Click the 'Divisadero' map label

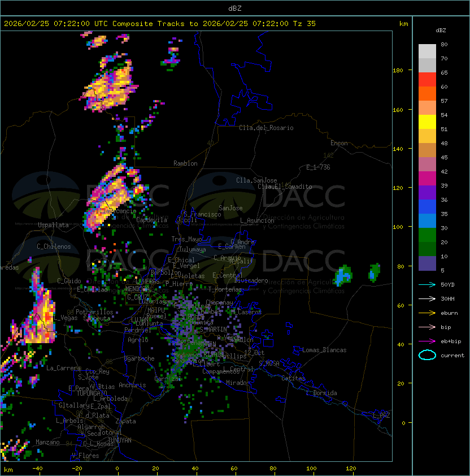(251, 280)
